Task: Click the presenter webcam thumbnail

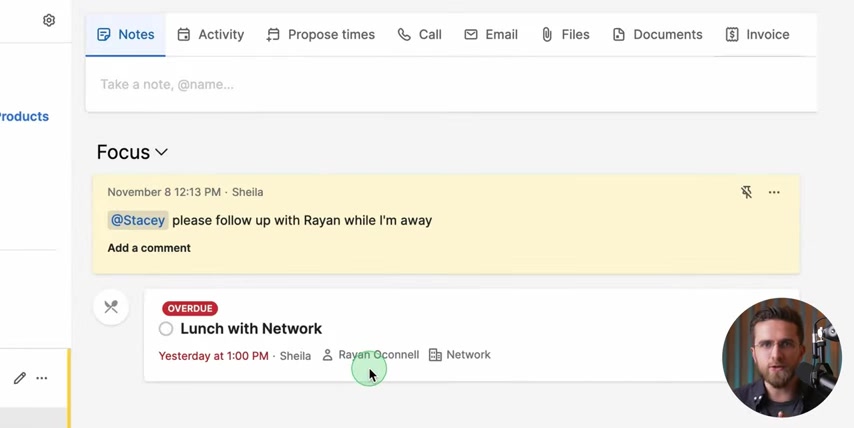Action: click(x=782, y=358)
